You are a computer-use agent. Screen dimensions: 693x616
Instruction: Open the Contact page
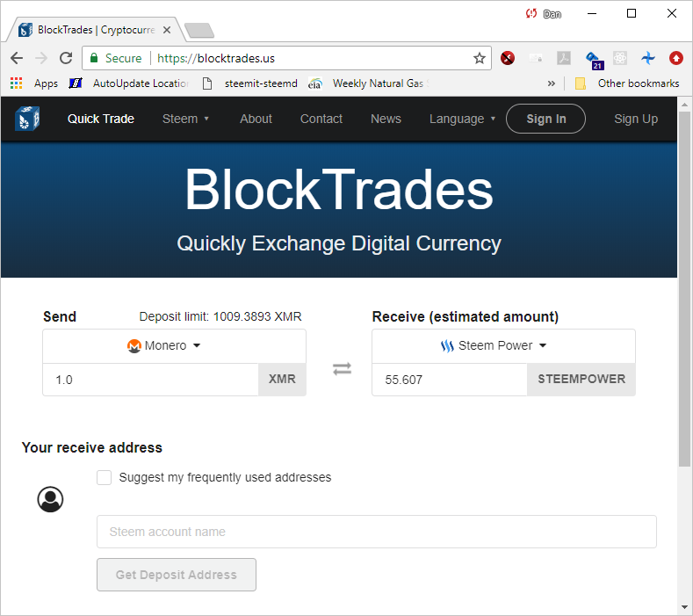(x=321, y=119)
